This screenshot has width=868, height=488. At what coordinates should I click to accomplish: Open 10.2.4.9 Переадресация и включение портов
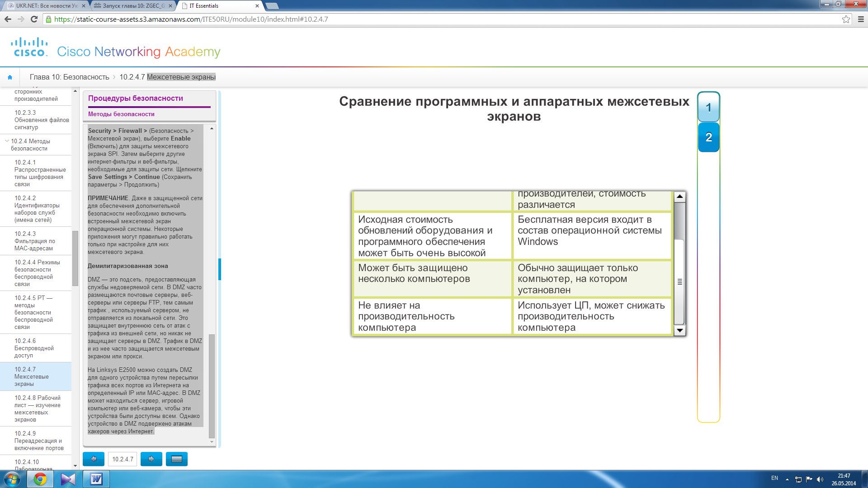click(36, 441)
